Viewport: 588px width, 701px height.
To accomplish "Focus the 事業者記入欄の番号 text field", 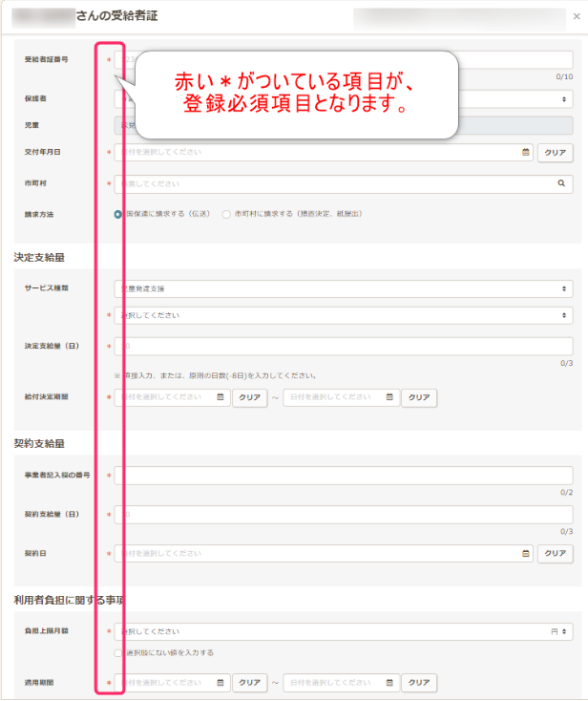I will pyautogui.click(x=344, y=475).
